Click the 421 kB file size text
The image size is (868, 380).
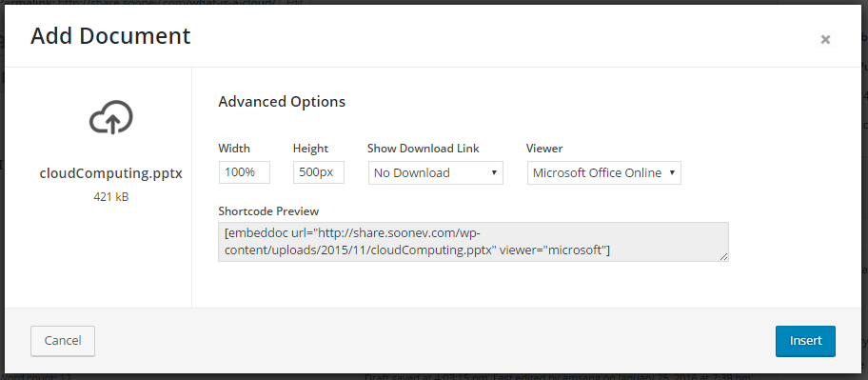(111, 196)
